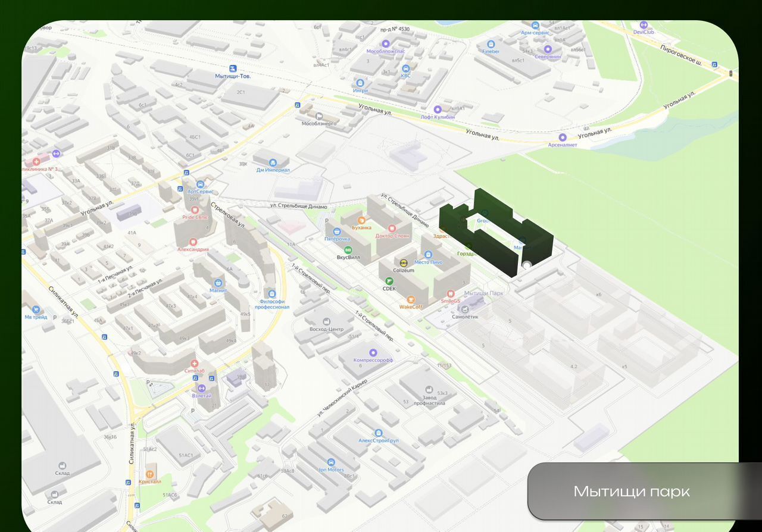This screenshot has height=532, width=762.
Task: Select the Дм Империал map icon
Action: tap(273, 162)
